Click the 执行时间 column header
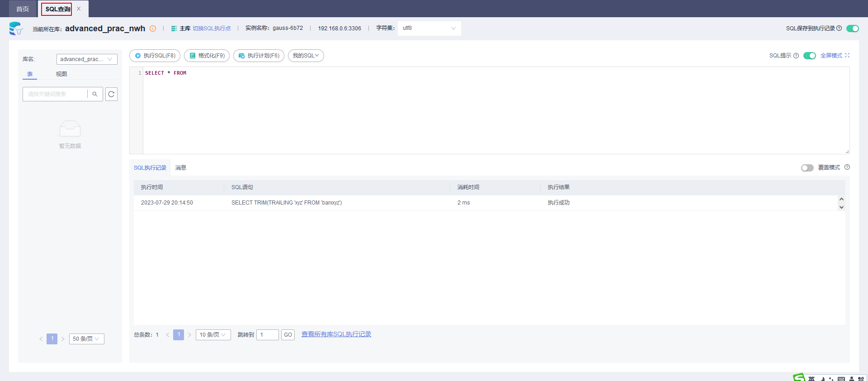868x381 pixels. (x=152, y=187)
